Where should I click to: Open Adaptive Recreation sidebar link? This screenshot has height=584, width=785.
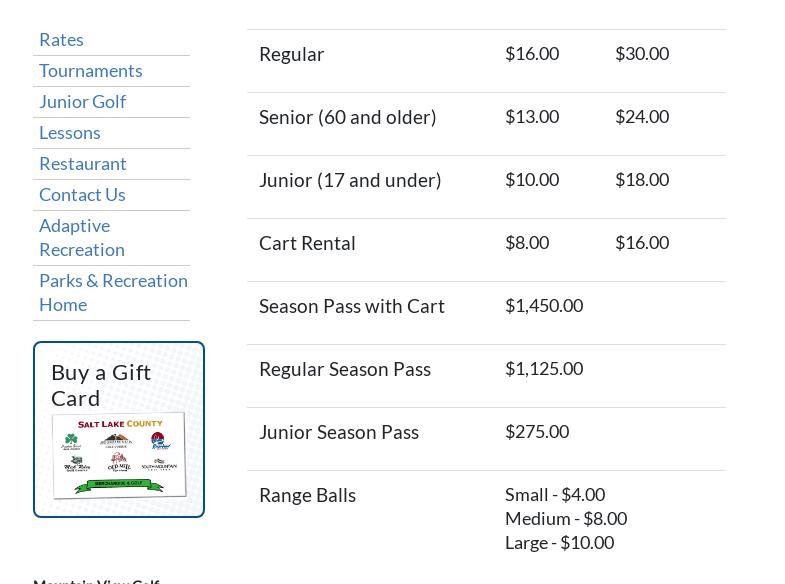[x=81, y=237]
